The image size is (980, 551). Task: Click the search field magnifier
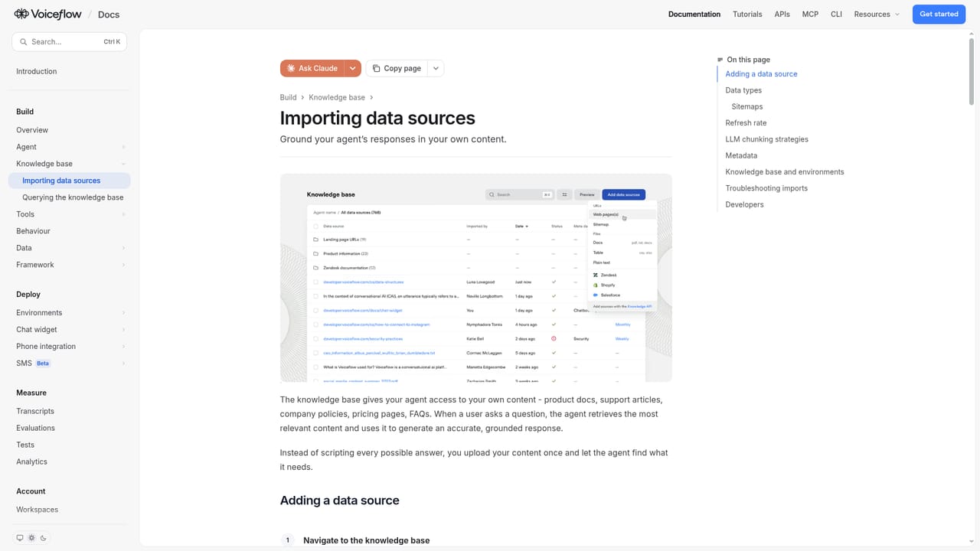click(24, 42)
